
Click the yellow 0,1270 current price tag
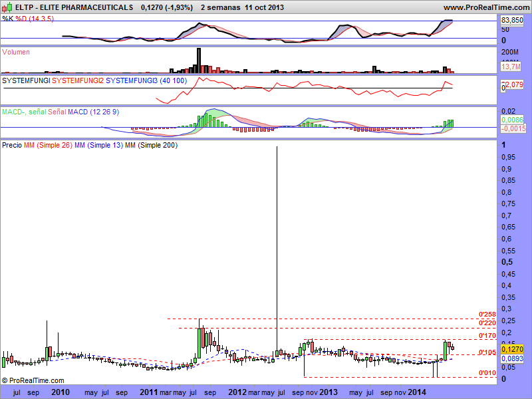pyautogui.click(x=512, y=349)
